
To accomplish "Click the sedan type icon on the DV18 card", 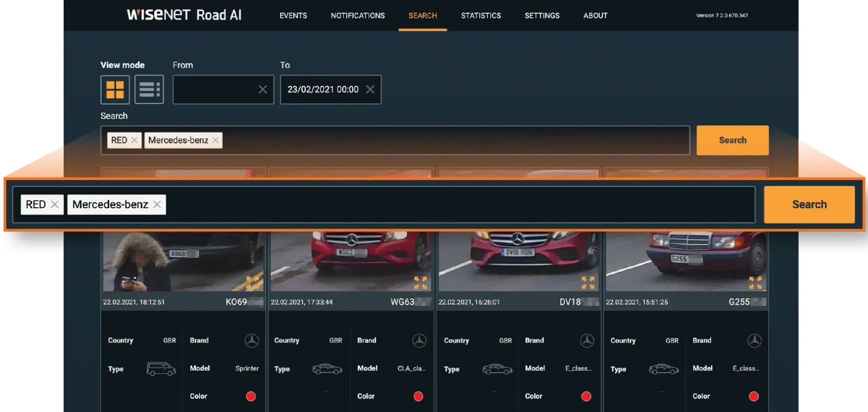I will [497, 369].
